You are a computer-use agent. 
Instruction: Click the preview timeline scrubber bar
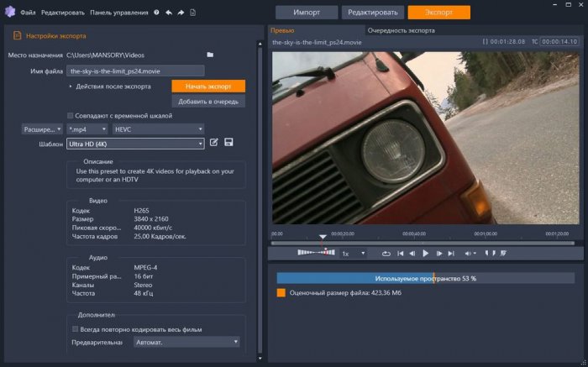tap(420, 243)
